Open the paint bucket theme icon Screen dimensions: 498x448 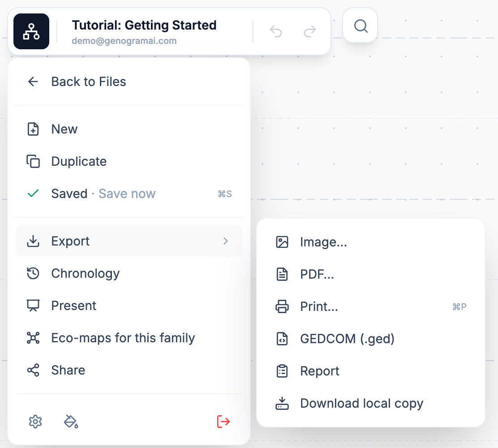tap(71, 422)
